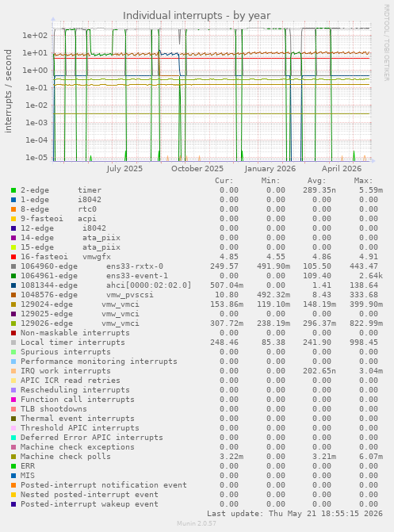The image size is (394, 532).
Task: Click the 333.68 max value for vmw_pvscsi
Action: pyautogui.click(x=364, y=295)
